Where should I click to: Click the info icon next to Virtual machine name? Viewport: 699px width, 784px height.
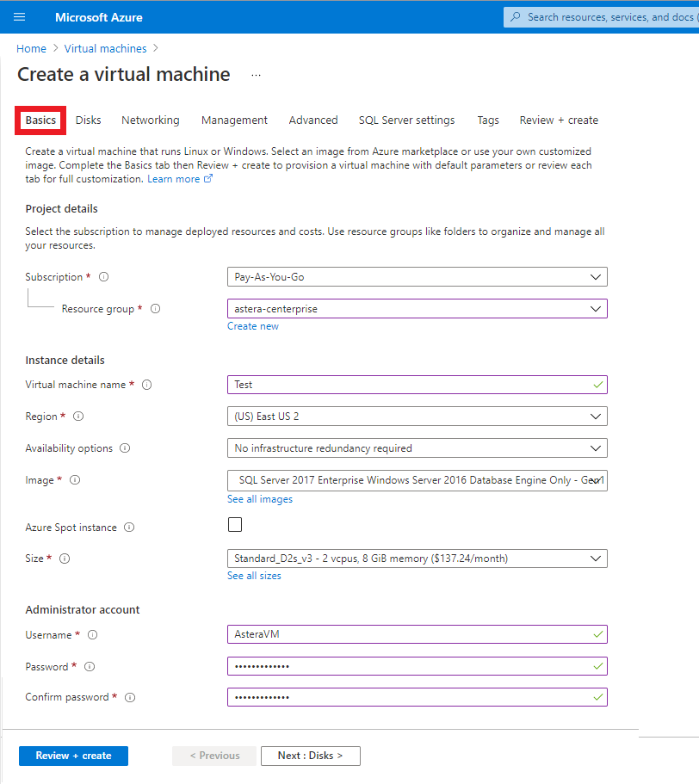(146, 385)
